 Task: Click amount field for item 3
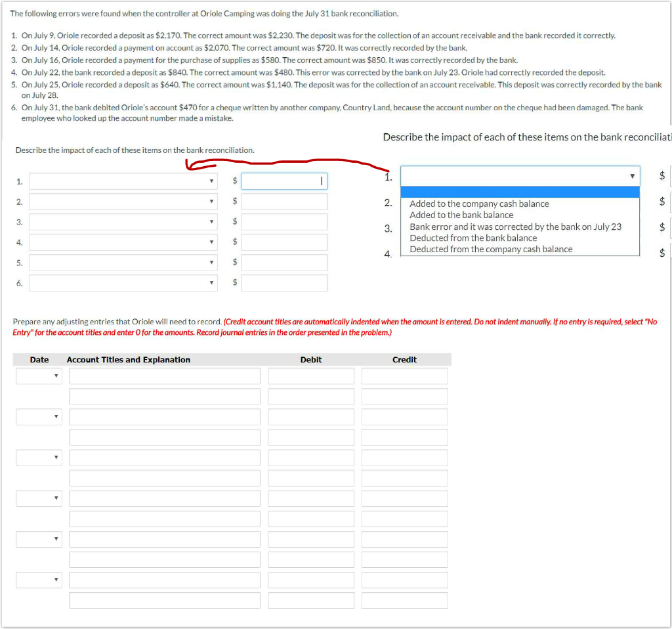point(284,222)
